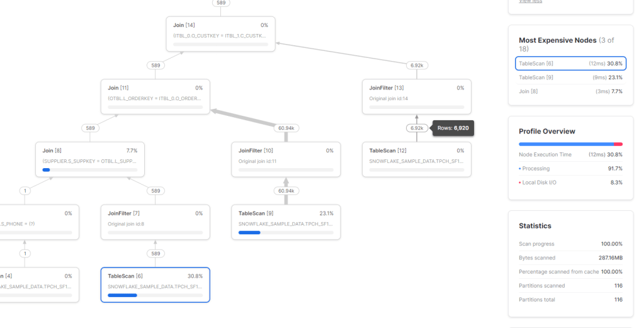Click the TableScan [12] node
Screen dimensions: 644x328
point(416,159)
